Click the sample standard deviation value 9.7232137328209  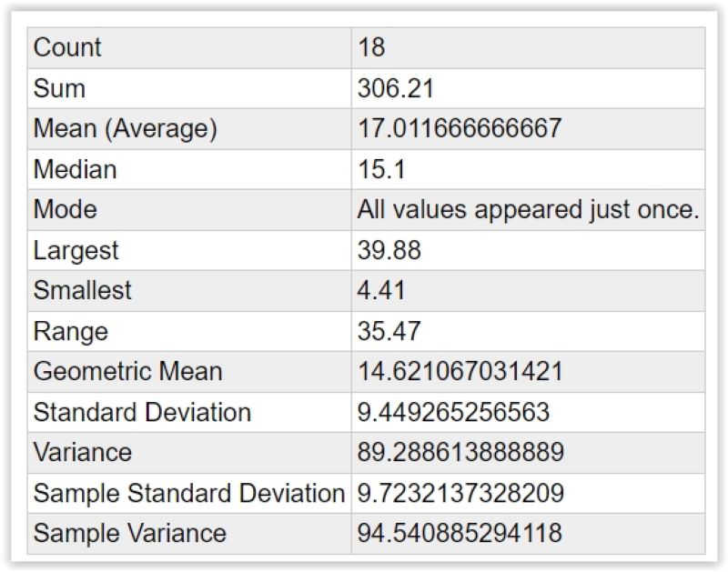[460, 493]
